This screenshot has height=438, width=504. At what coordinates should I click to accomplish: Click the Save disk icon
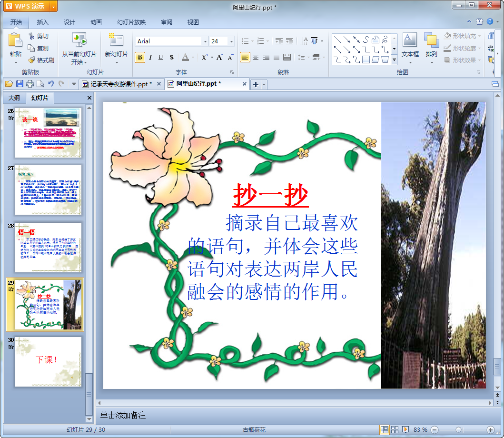pos(20,84)
